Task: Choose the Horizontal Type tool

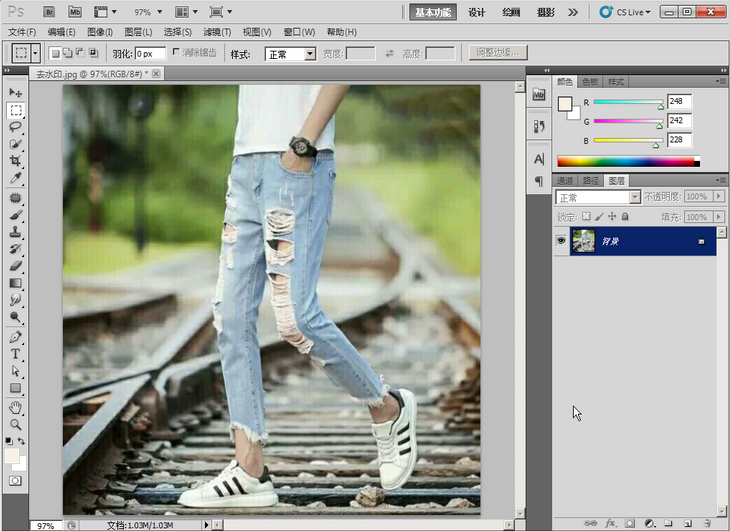Action: coord(15,354)
